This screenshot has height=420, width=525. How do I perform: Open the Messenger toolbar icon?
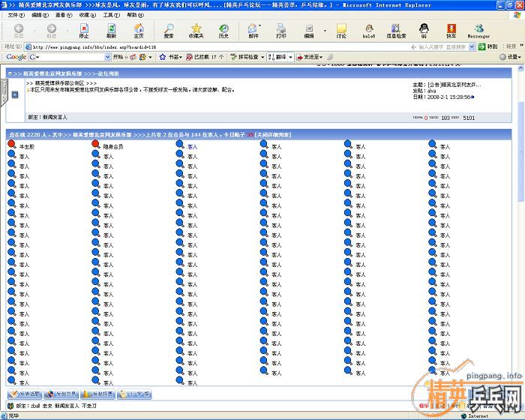(478, 31)
